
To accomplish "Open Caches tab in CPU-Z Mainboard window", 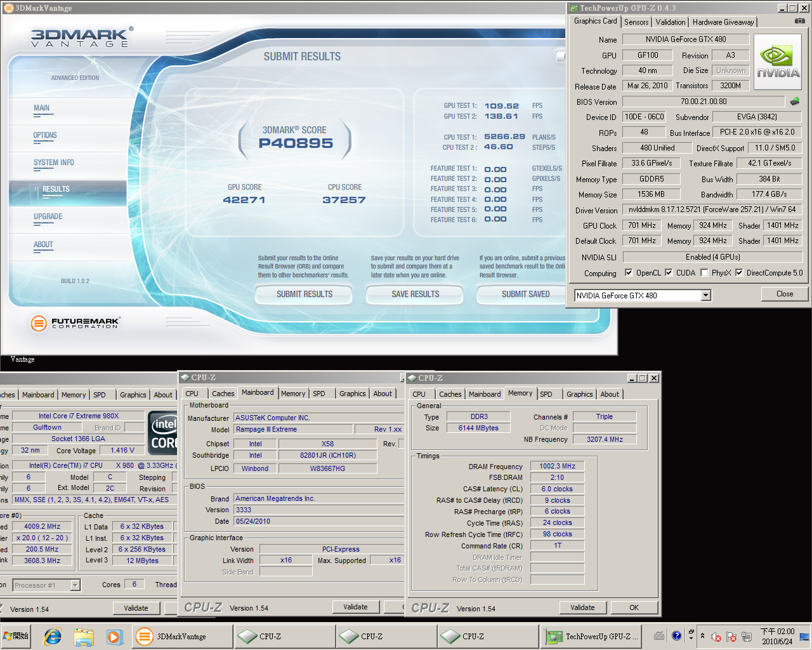I will pos(223,394).
